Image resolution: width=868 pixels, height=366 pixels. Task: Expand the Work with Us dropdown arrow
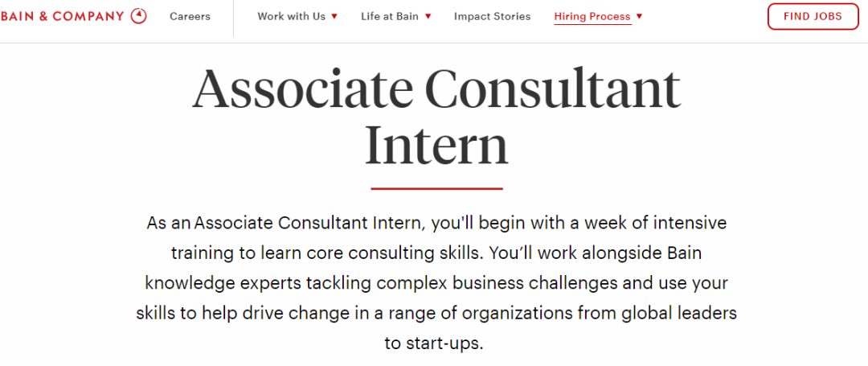tap(334, 17)
